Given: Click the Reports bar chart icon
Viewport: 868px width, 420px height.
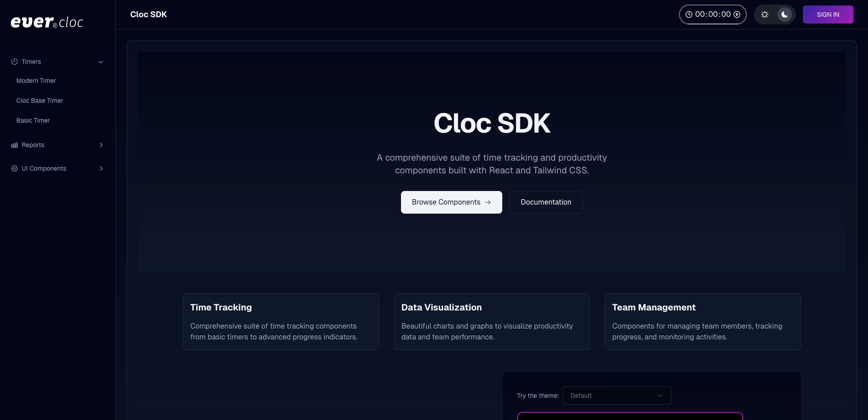Looking at the screenshot, I should click(14, 145).
